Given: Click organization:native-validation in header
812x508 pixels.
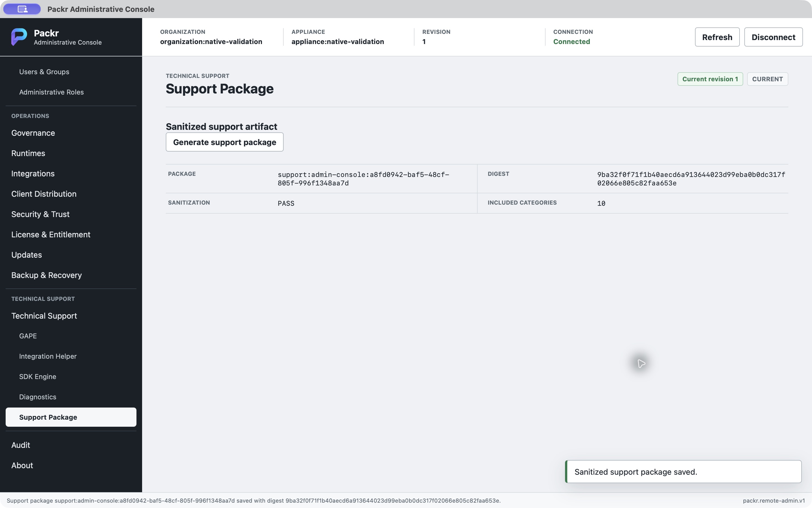Looking at the screenshot, I should [211, 42].
